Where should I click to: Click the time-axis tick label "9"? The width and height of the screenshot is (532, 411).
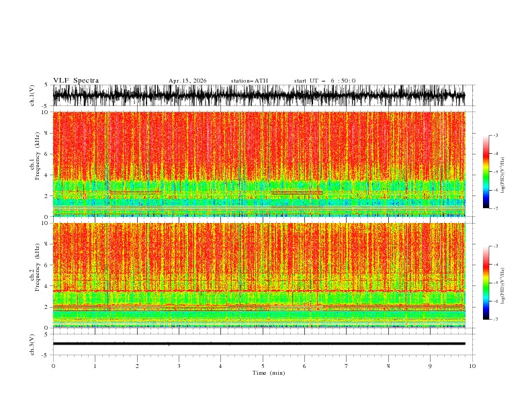tap(430, 366)
